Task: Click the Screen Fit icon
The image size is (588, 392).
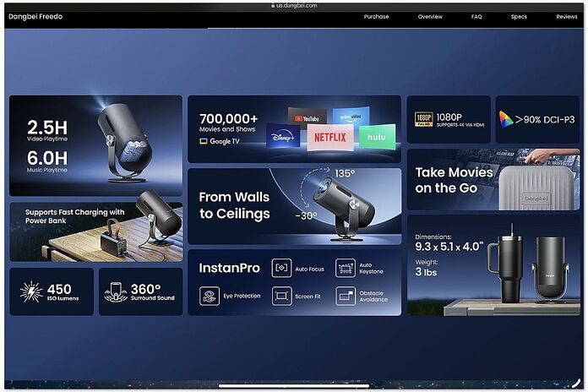Action: click(x=281, y=296)
